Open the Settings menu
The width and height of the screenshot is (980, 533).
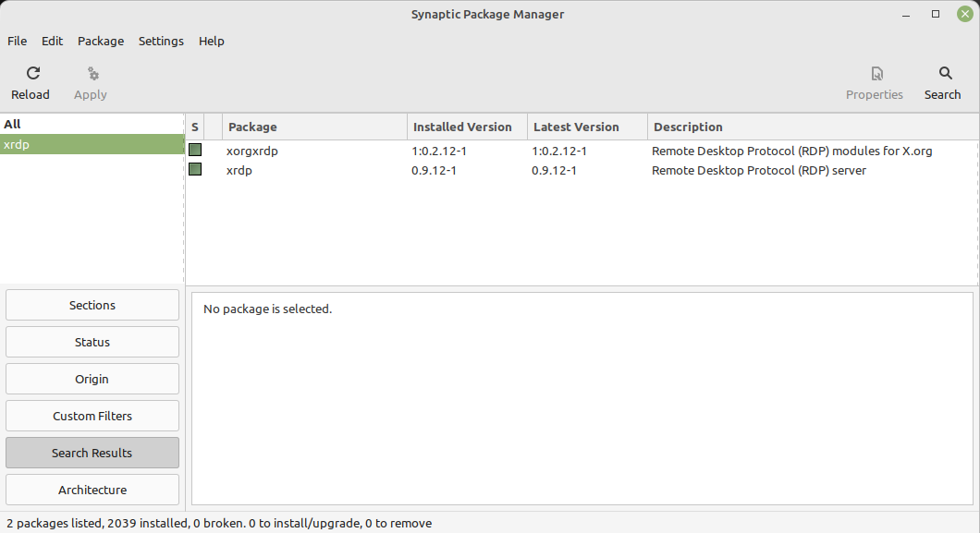[161, 42]
